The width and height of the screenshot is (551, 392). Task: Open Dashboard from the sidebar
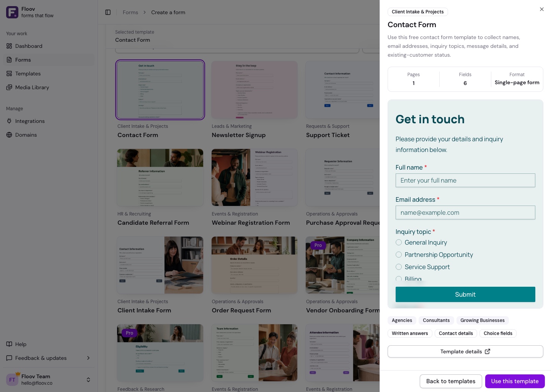pyautogui.click(x=49, y=46)
